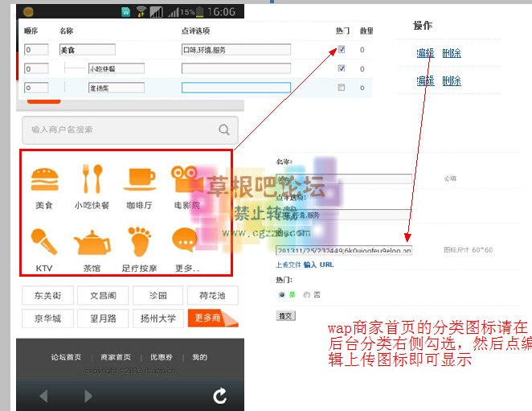Click the 编辑 link in first row
Viewport: 532px width, 411px height.
coord(425,53)
